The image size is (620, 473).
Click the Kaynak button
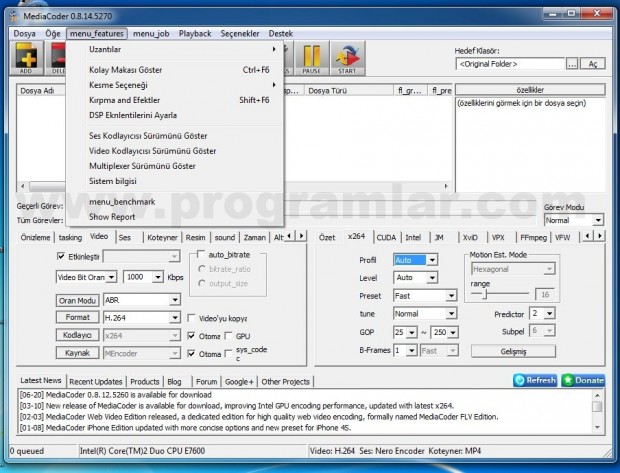point(77,353)
